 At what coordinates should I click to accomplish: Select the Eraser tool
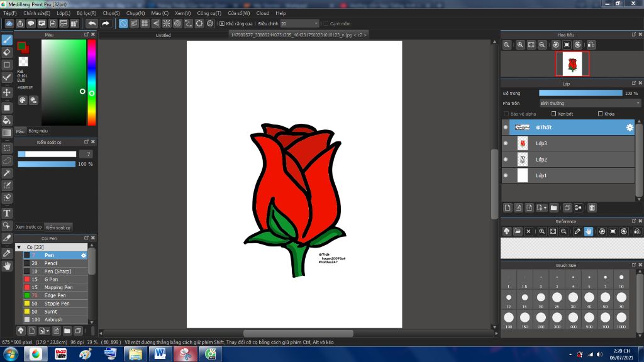[x=7, y=53]
